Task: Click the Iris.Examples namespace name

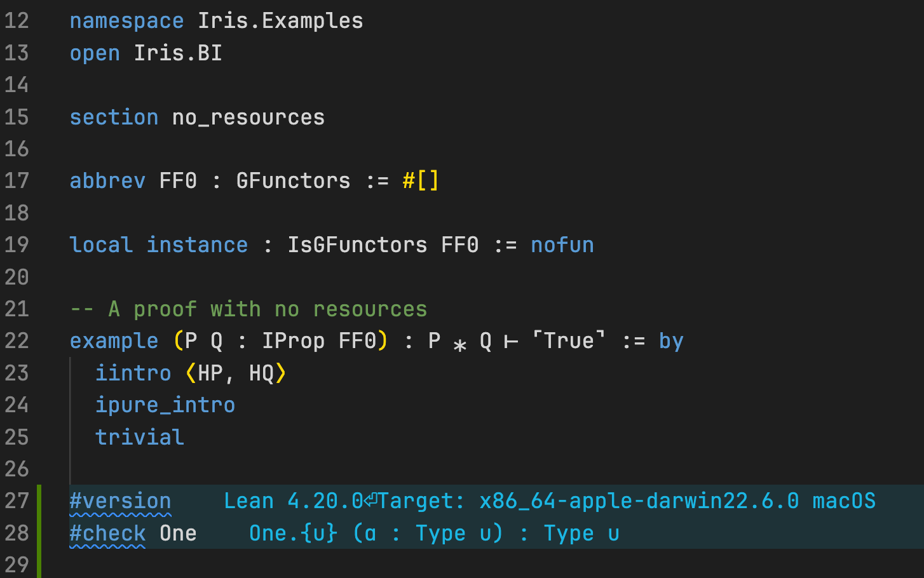Action: [280, 21]
